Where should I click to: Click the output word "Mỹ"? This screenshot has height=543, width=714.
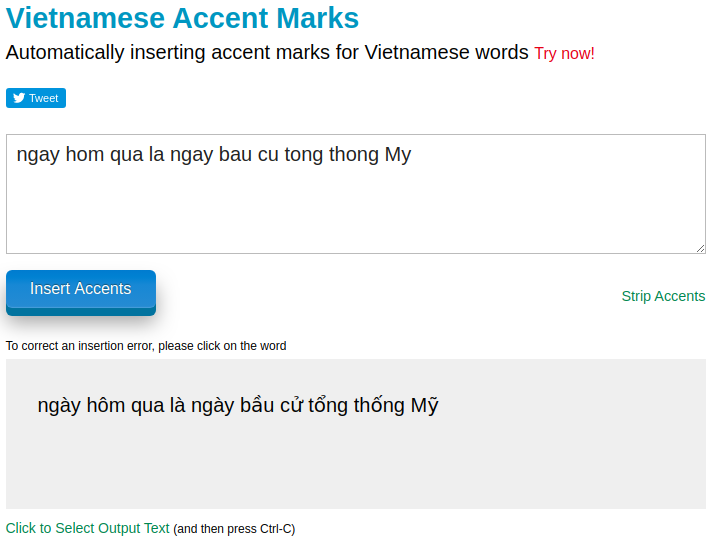coord(425,405)
